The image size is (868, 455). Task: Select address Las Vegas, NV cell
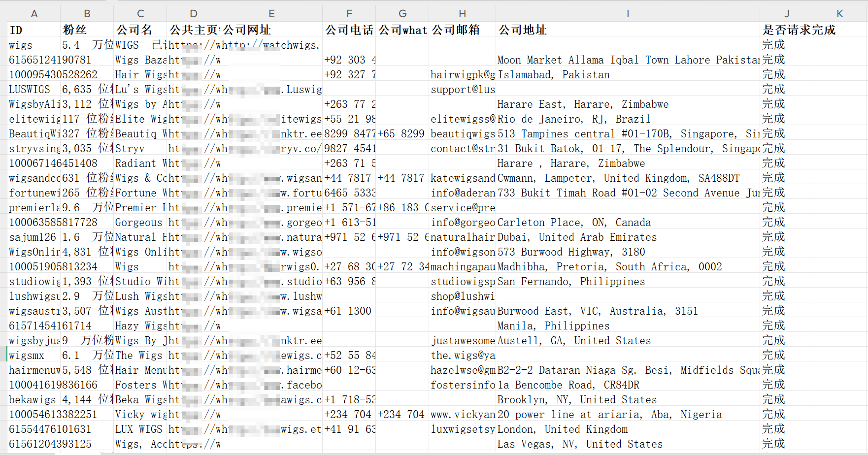click(x=628, y=444)
